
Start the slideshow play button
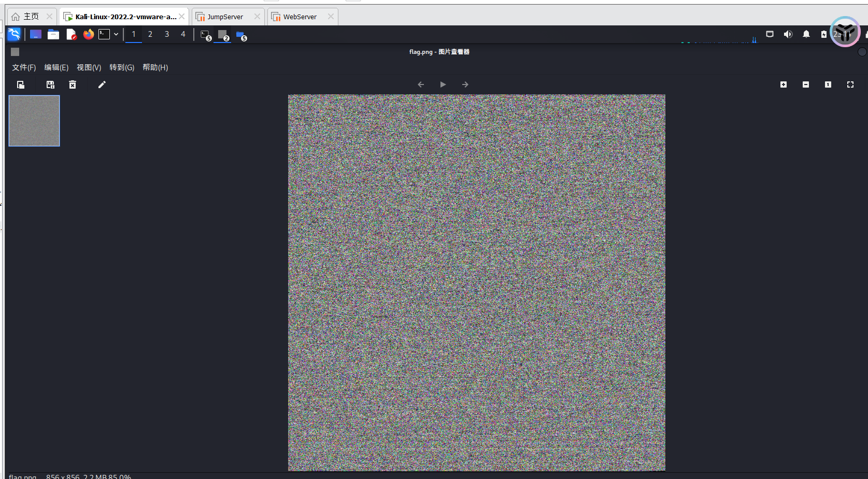point(443,84)
